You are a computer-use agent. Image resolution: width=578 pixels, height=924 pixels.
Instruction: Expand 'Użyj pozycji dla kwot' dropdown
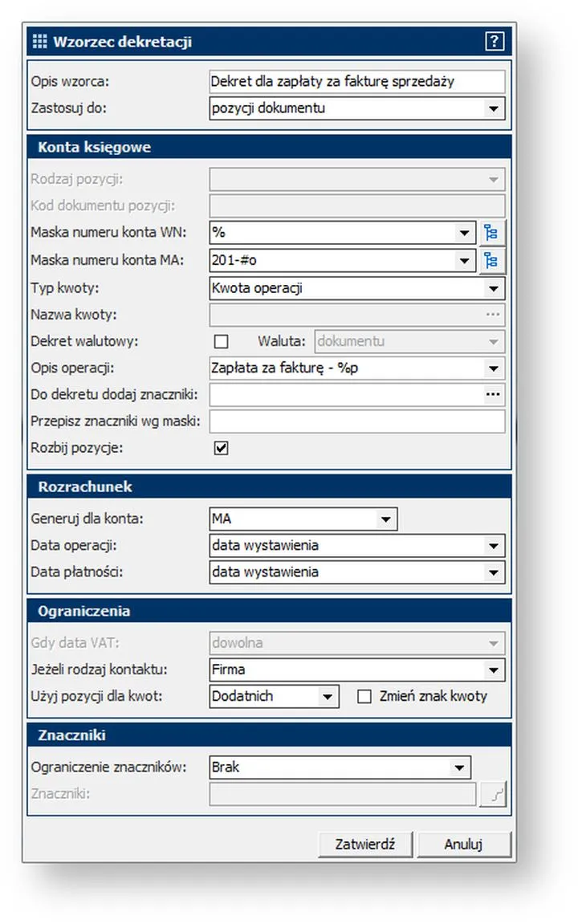click(327, 696)
